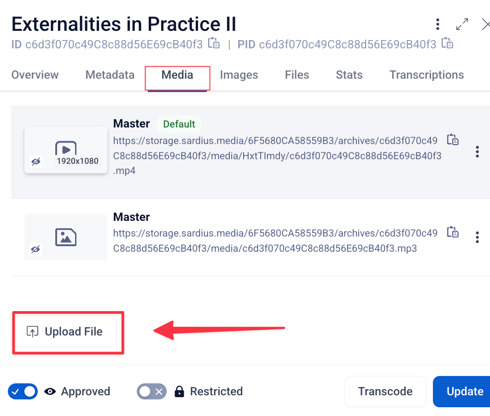Click the video play icon thumbnail 1920x1080
This screenshot has height=416, width=490.
click(66, 150)
